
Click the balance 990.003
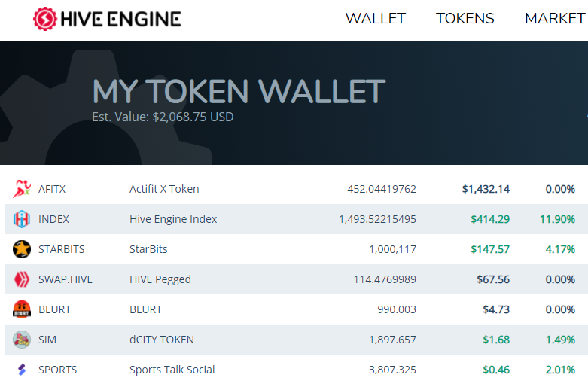397,309
